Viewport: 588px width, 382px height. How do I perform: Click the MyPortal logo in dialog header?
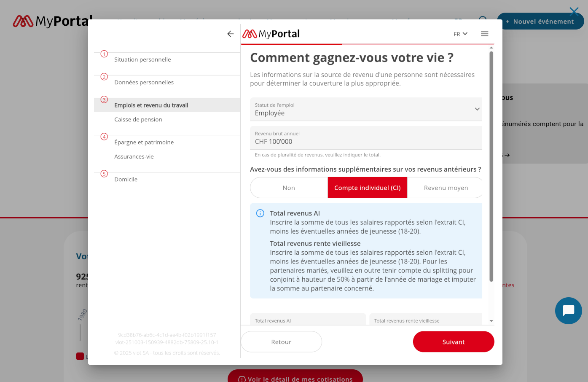click(x=271, y=34)
